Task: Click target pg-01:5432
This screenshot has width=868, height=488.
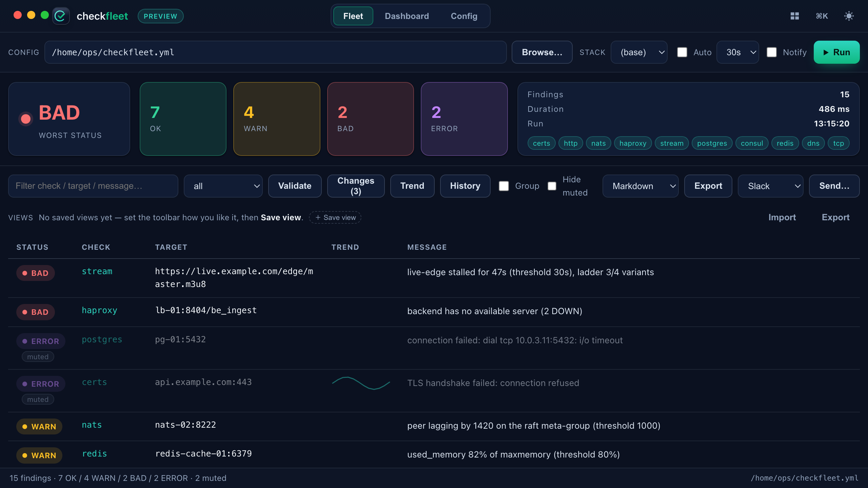Action: [180, 339]
